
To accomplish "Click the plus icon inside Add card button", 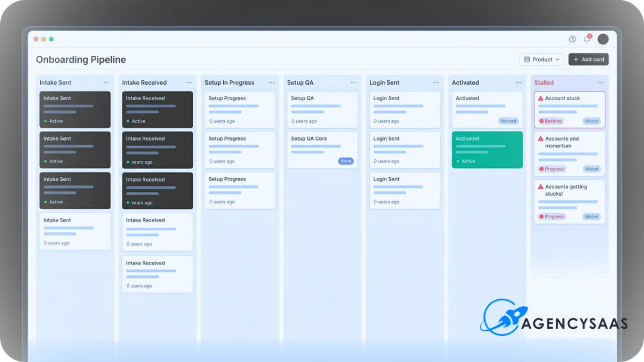I will point(575,59).
